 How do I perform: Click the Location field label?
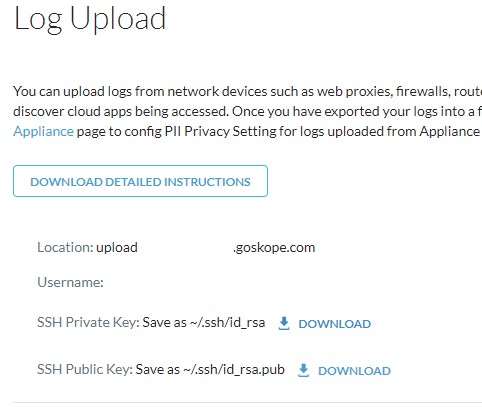[65, 247]
